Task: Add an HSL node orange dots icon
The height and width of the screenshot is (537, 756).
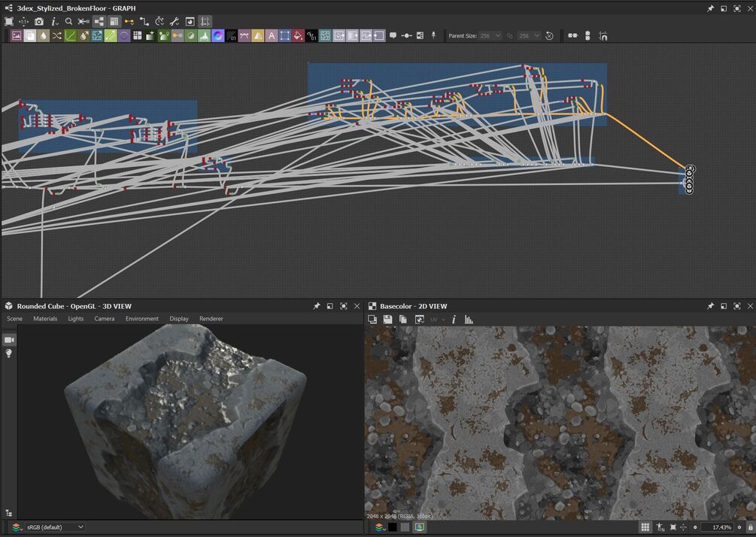Action: coord(178,35)
